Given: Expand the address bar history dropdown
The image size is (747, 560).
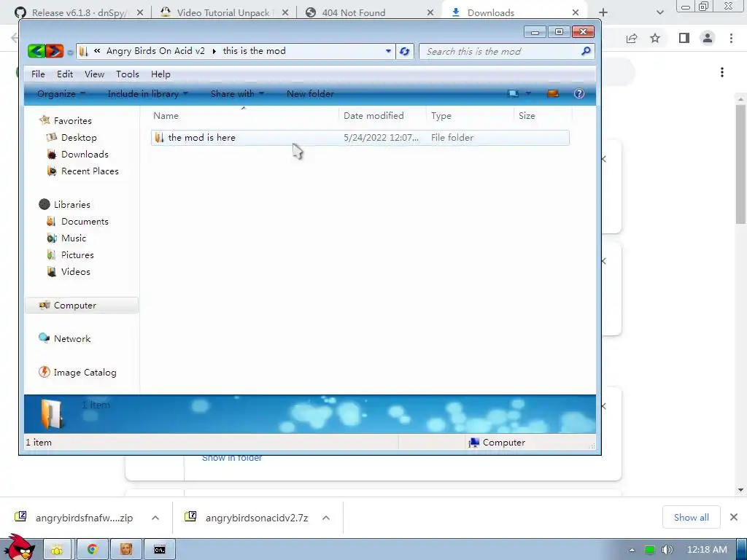Looking at the screenshot, I should tap(388, 52).
